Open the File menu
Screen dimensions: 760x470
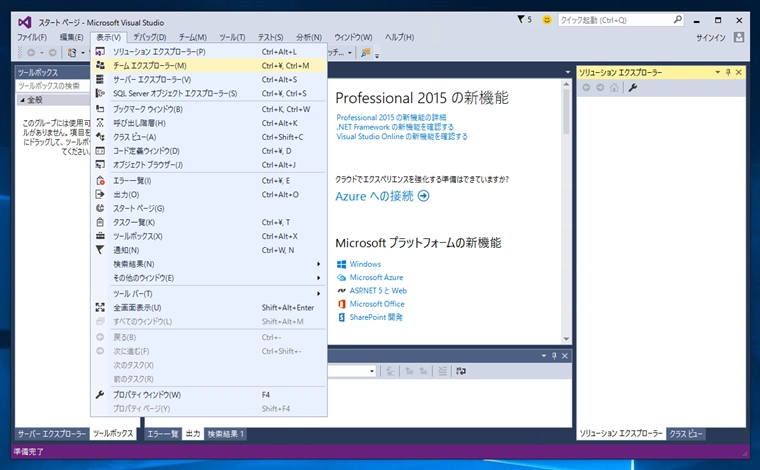tap(32, 37)
